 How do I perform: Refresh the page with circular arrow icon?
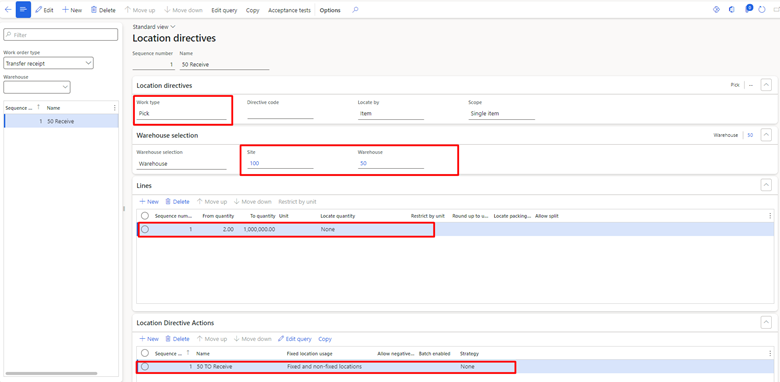pos(762,9)
